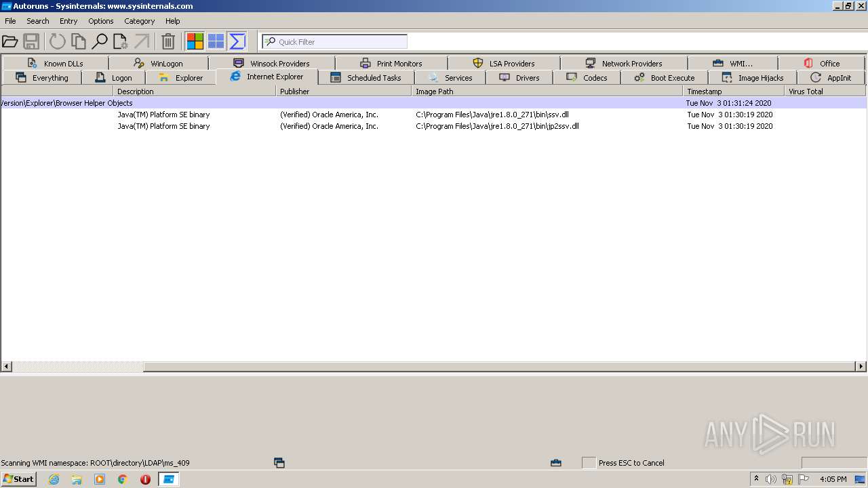The width and height of the screenshot is (868, 488).
Task: Open the taskbar File Explorer folder icon
Action: click(77, 479)
